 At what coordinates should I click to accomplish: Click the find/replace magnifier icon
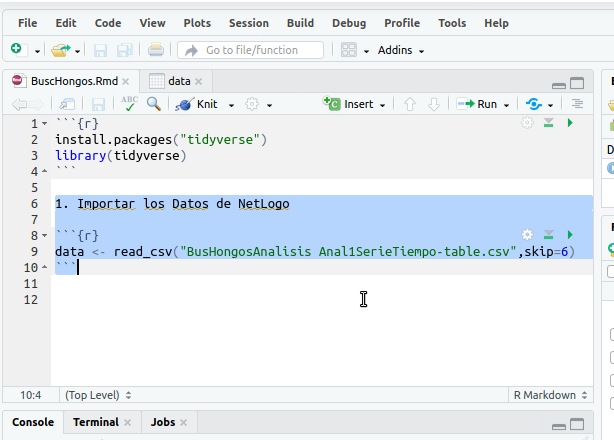point(153,103)
